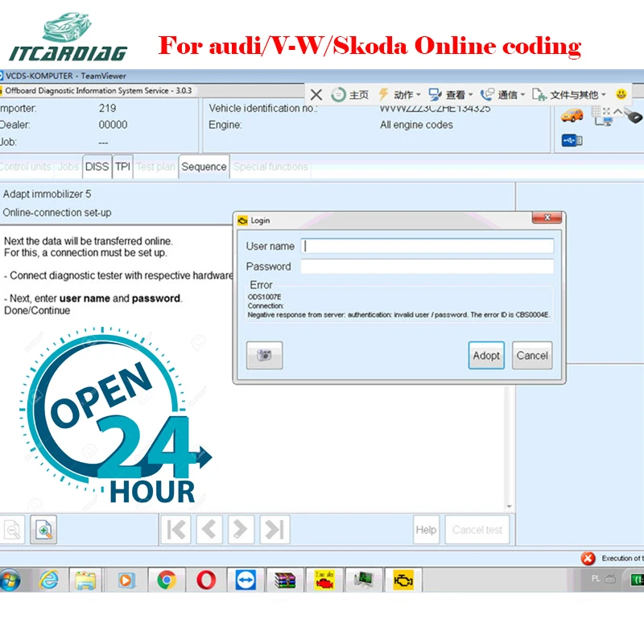Click the zoom out document icon
The image size is (644, 644).
click(x=12, y=530)
